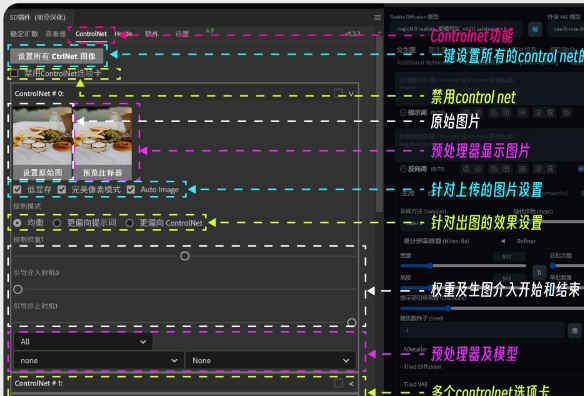Screen dimensions: 584x396
Task: Expand ControlNet # 1 using the < arrow
Action: coord(351,383)
